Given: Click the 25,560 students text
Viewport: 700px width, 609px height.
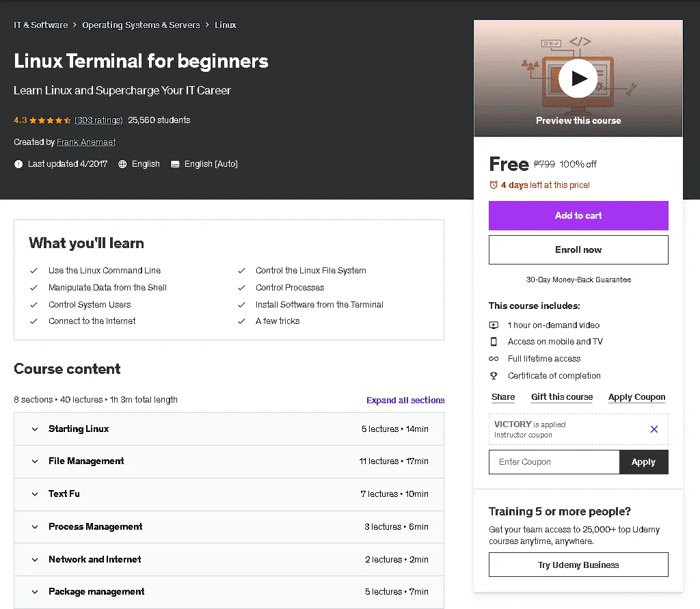Looking at the screenshot, I should click(159, 120).
